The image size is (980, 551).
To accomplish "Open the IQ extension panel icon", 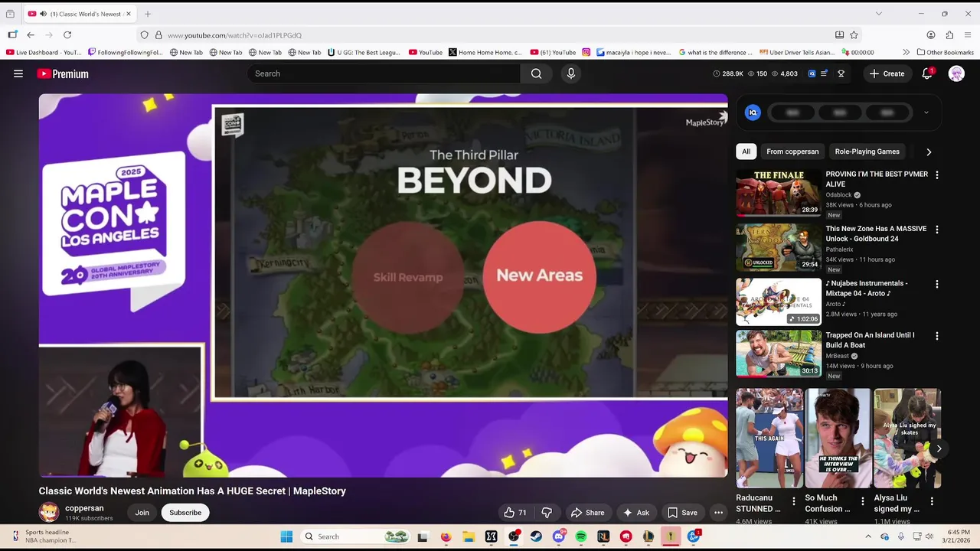I will [x=753, y=112].
